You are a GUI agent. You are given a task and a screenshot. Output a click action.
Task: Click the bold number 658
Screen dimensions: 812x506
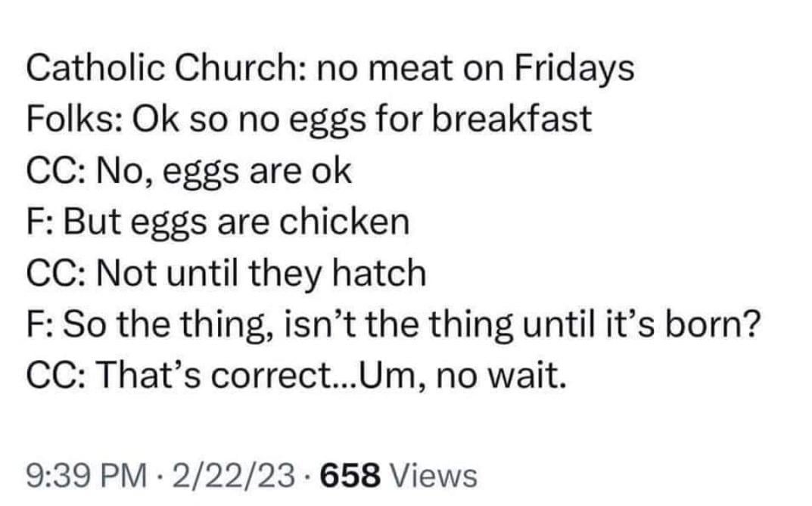click(350, 476)
